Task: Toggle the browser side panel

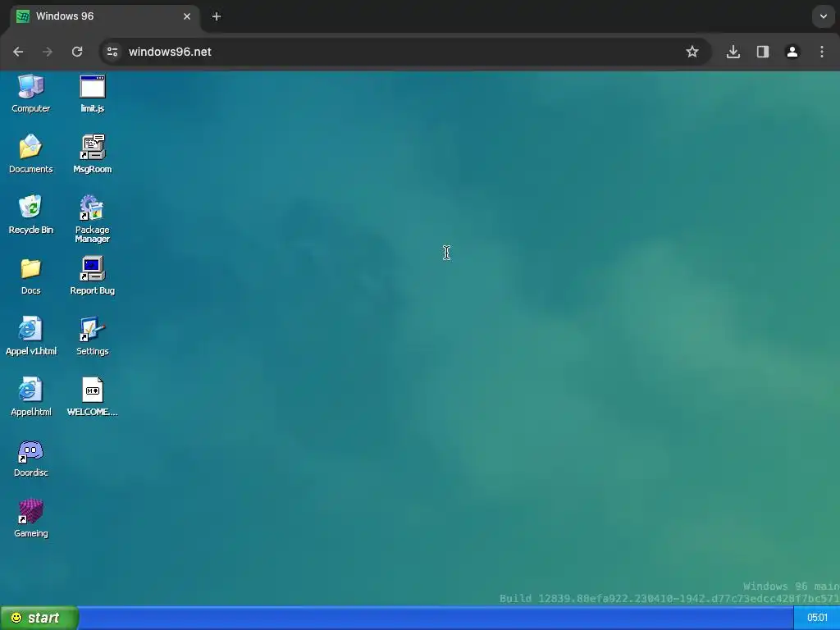Action: pyautogui.click(x=763, y=52)
